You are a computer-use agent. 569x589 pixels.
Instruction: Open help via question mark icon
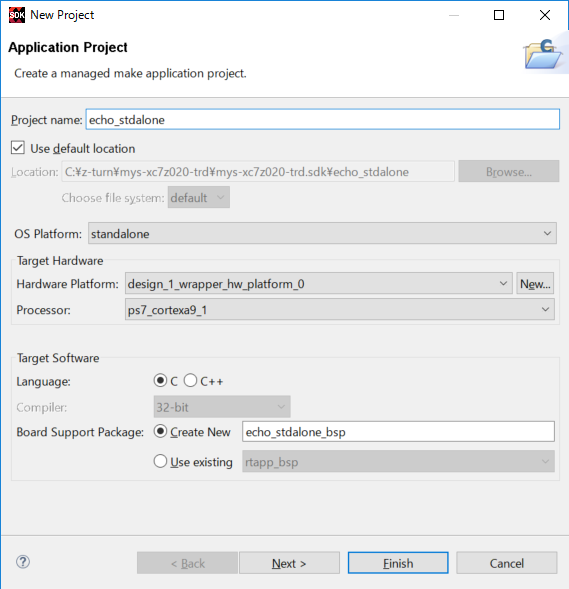(23, 562)
